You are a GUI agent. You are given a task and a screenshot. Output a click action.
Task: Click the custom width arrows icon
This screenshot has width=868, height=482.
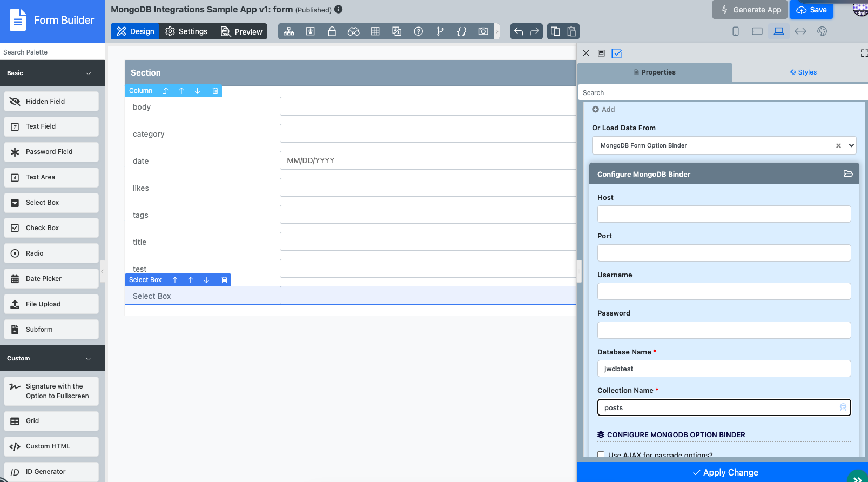(800, 31)
